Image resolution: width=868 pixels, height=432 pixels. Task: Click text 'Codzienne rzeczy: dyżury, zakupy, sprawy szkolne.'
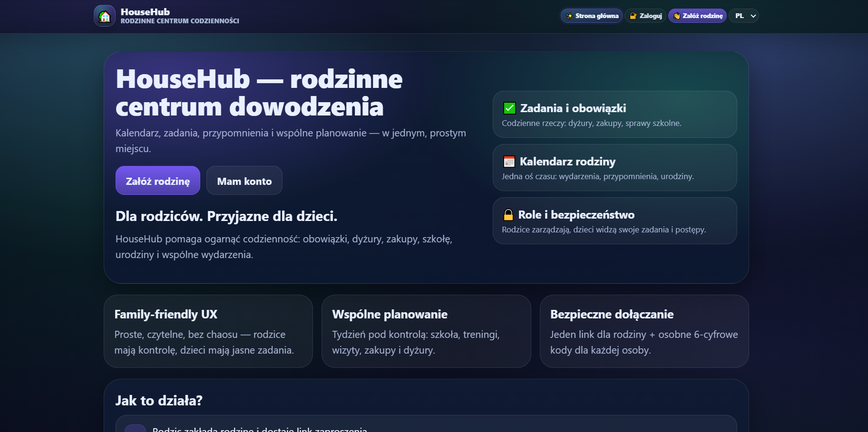pos(592,123)
